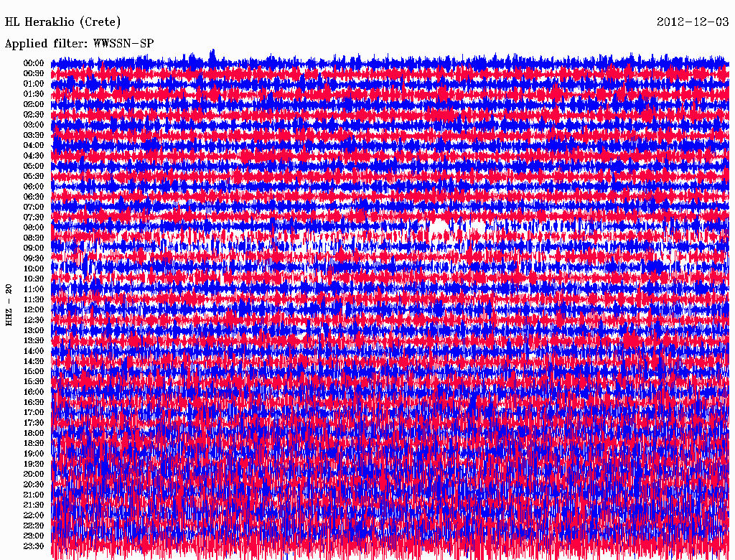Select the 09:30 time label

point(33,258)
